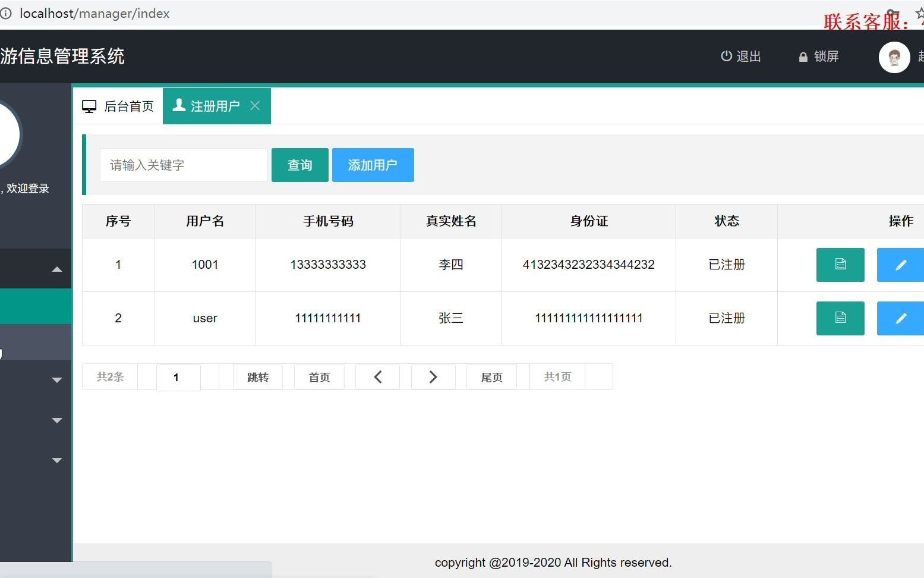The height and width of the screenshot is (578, 924).
Task: Edit user 1001 with pencil icon
Action: click(x=901, y=265)
